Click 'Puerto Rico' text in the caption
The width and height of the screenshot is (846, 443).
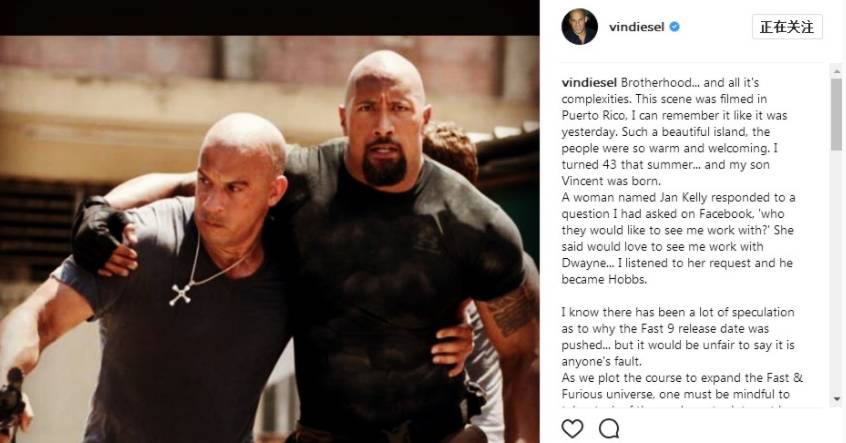pyautogui.click(x=594, y=115)
